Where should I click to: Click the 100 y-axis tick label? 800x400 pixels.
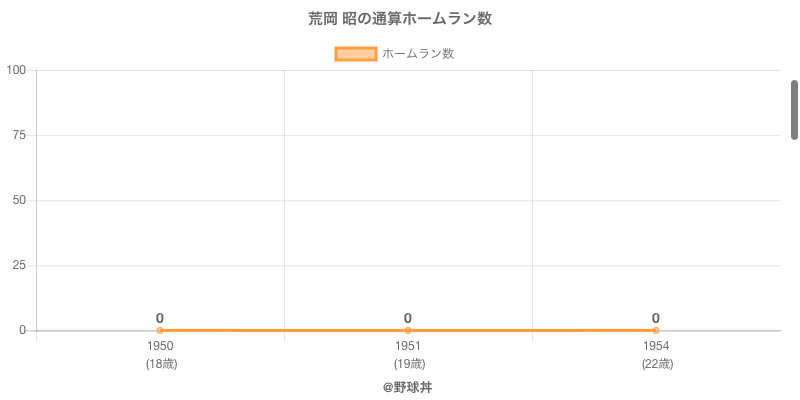coord(16,70)
